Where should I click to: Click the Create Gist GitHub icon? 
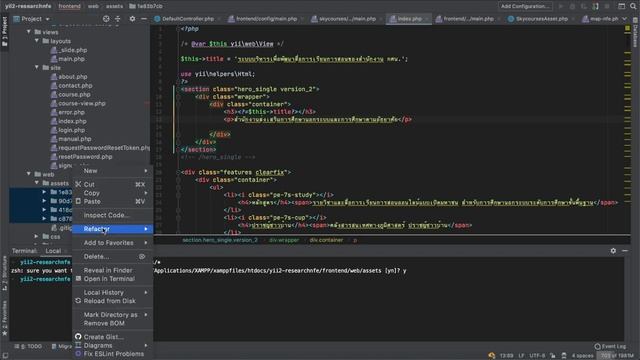(x=78, y=337)
